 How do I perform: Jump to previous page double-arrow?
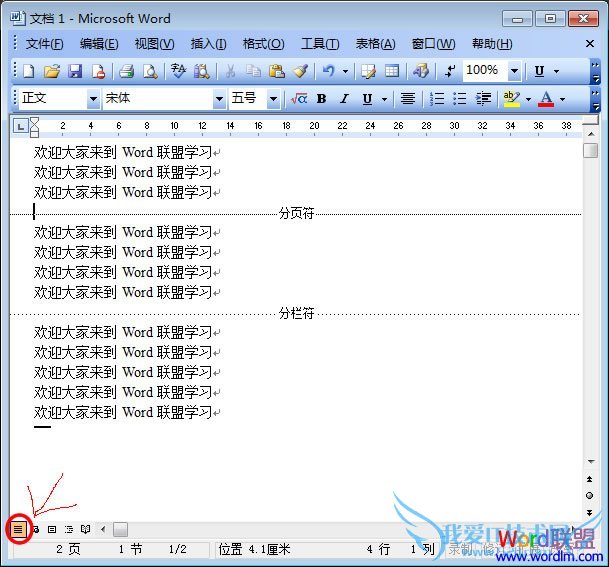590,479
